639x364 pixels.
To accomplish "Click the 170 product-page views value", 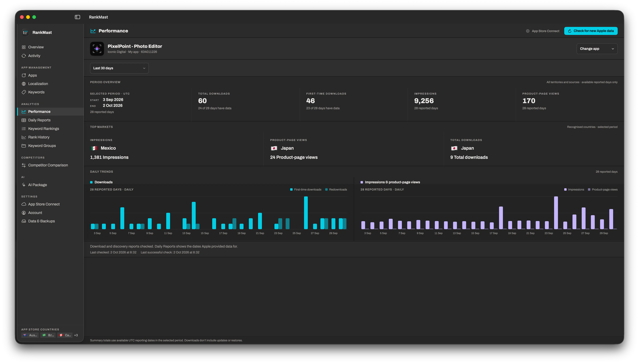I will click(529, 101).
